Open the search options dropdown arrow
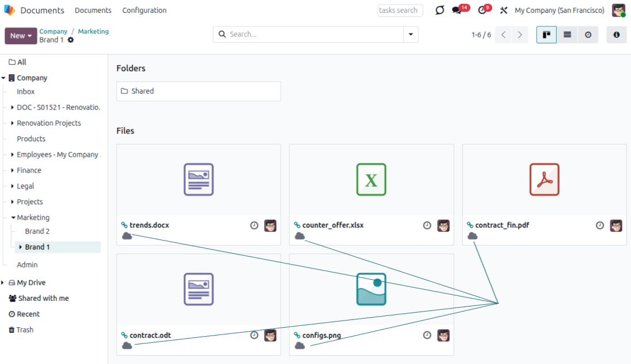 (411, 35)
